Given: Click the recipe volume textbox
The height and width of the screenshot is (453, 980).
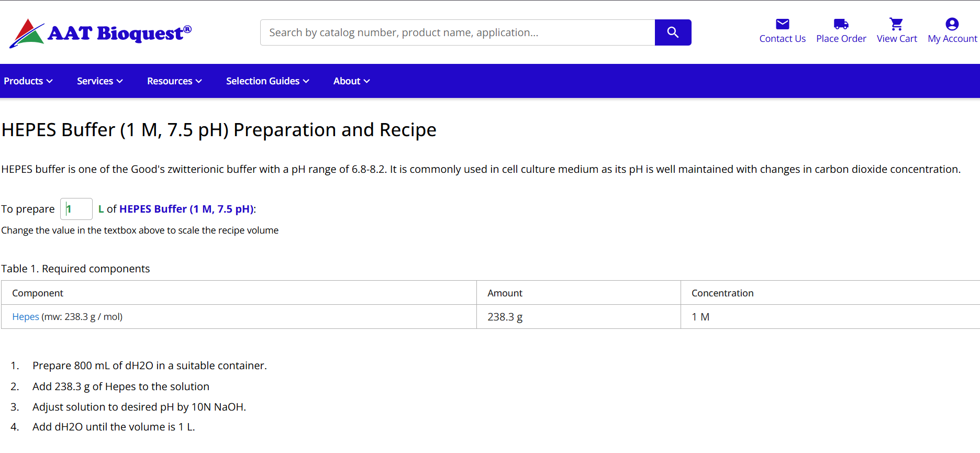Looking at the screenshot, I should pos(76,209).
